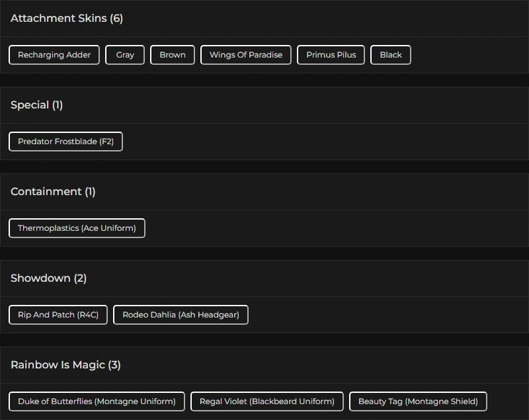Select Thermoplastics (Ace Uniform) tag
The width and height of the screenshot is (529, 420).
point(77,228)
